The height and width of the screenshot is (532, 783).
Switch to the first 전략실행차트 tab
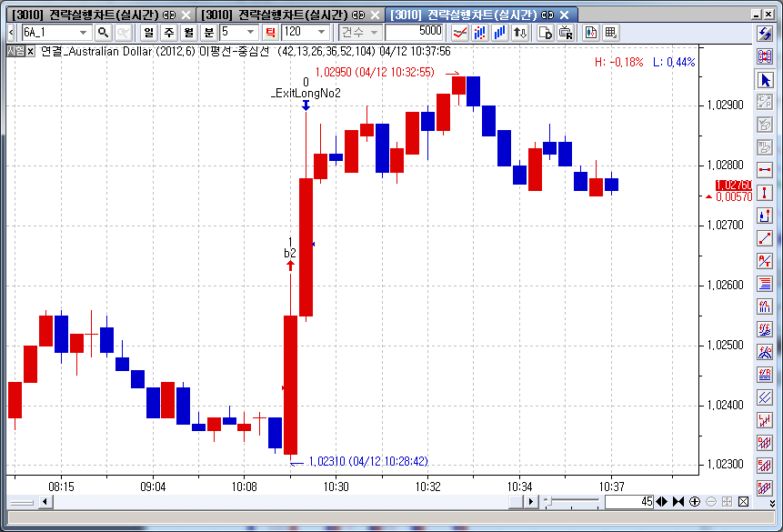coord(89,15)
